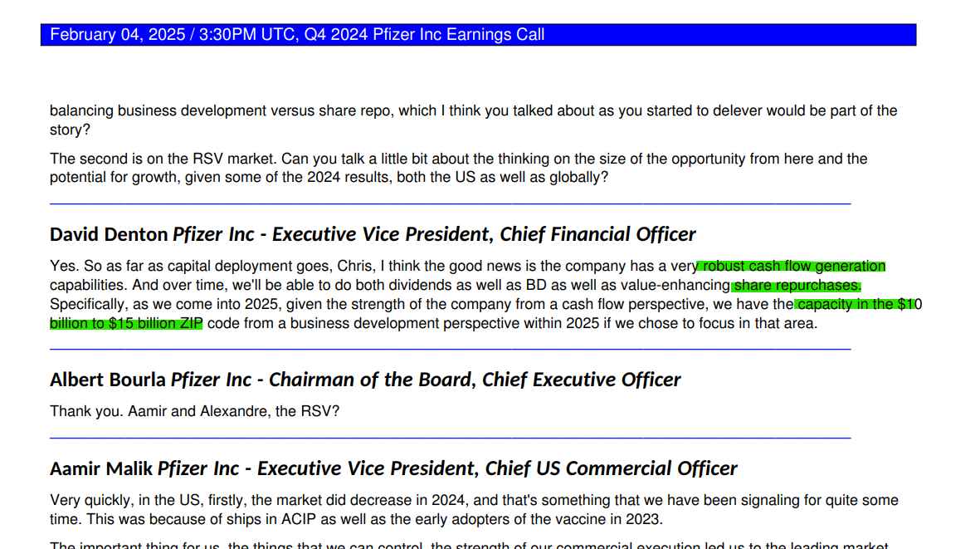Click the highlighted 'robust cash flow generation' text

(794, 266)
